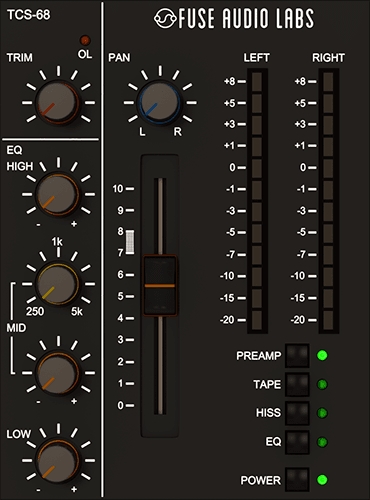Viewport: 370px width, 500px height.
Task: Click the TRIM knob
Action: click(x=58, y=102)
